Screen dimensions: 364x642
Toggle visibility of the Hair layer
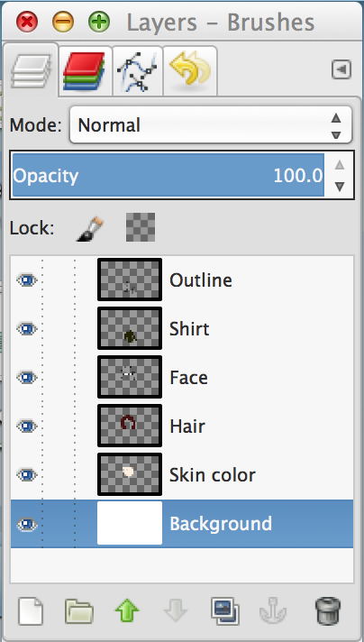click(x=27, y=426)
